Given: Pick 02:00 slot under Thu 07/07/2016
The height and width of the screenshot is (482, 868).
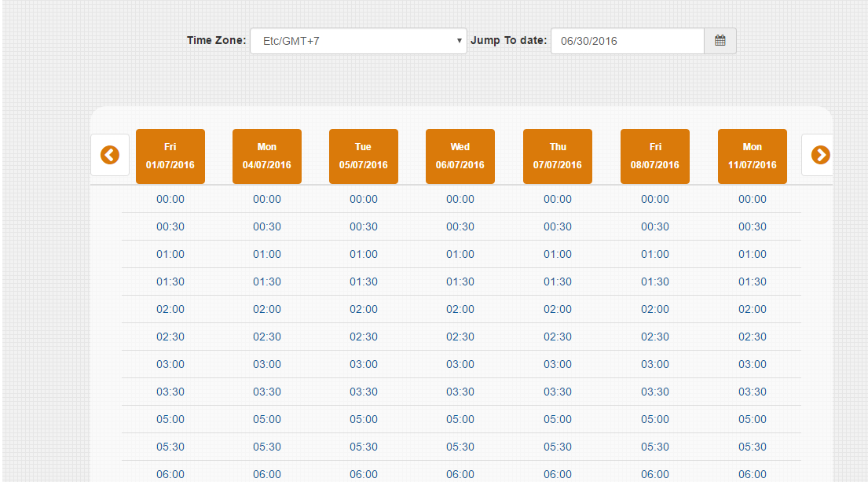Looking at the screenshot, I should (x=558, y=309).
